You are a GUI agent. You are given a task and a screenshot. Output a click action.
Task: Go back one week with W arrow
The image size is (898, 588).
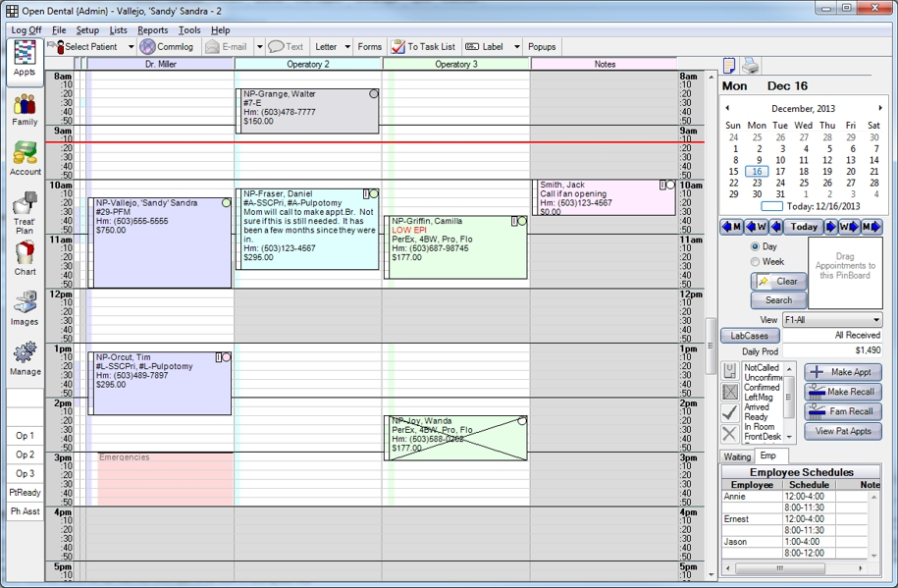click(757, 227)
